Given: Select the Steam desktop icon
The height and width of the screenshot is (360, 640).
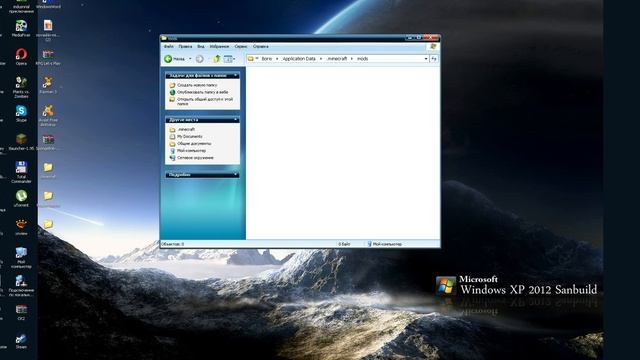Looking at the screenshot, I should (x=21, y=341).
